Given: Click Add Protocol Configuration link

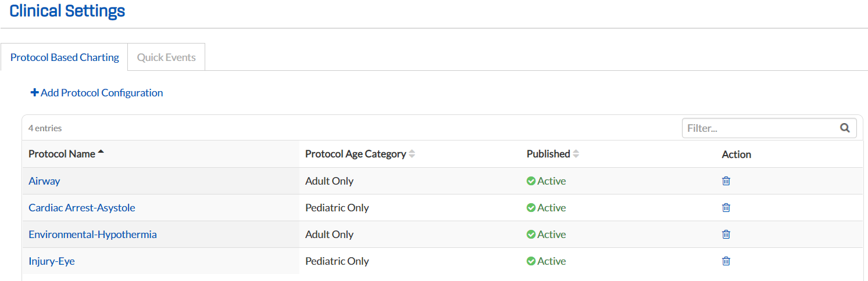Looking at the screenshot, I should 102,93.
